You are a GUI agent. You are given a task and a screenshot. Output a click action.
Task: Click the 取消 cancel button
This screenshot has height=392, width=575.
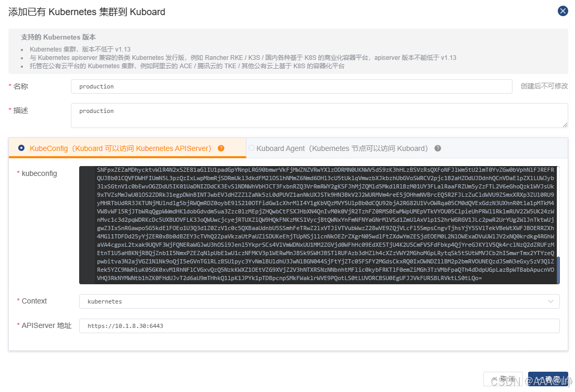click(x=503, y=379)
